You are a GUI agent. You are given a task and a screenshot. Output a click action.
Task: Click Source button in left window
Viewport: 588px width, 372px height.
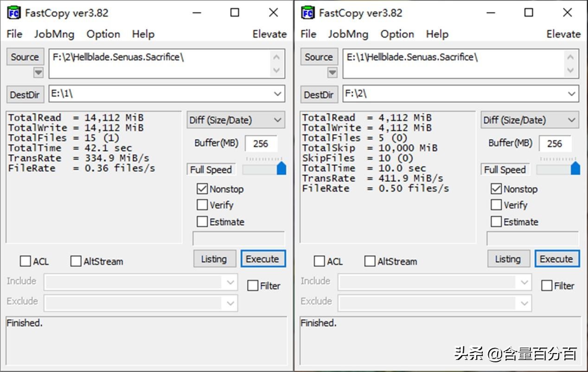(25, 57)
